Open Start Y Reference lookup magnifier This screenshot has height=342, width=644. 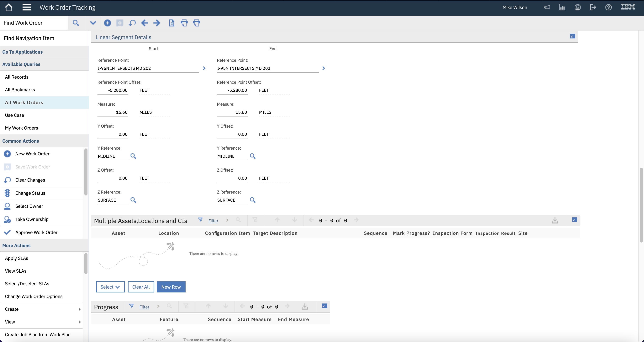133,156
